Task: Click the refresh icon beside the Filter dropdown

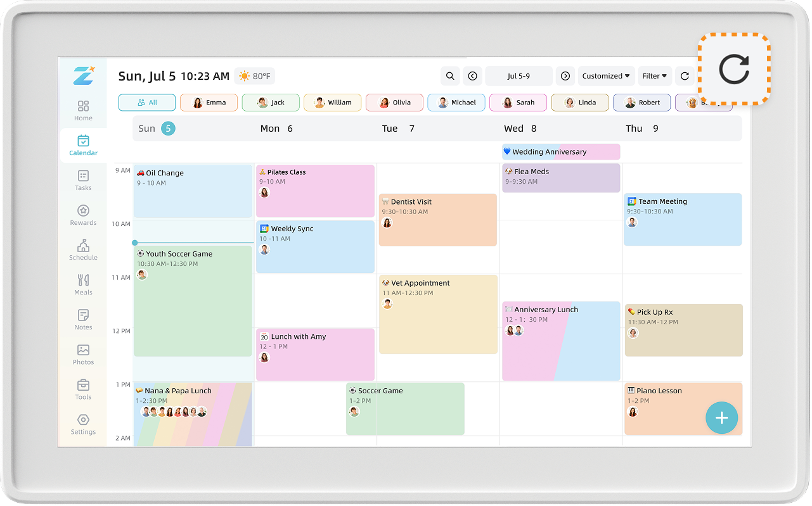Action: pyautogui.click(x=685, y=76)
